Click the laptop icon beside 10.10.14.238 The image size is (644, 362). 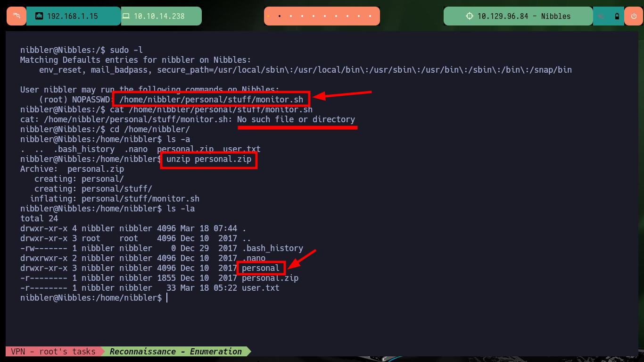126,16
